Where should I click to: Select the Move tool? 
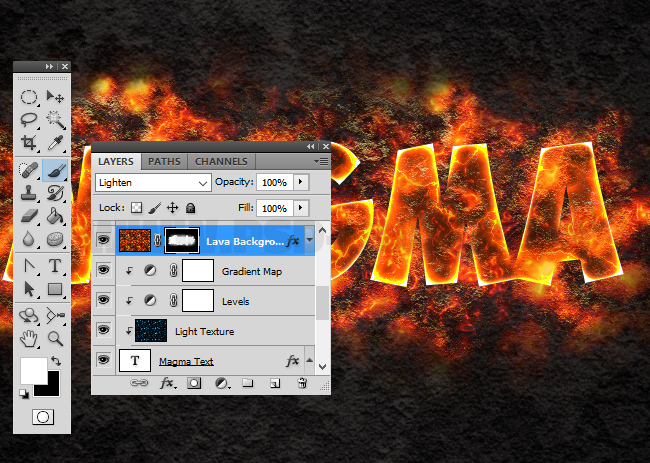[x=55, y=97]
